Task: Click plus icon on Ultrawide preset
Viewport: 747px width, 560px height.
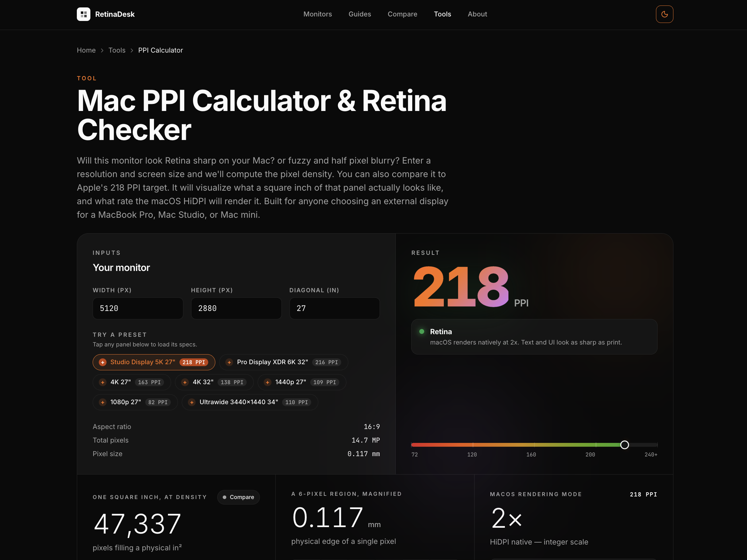Action: tap(192, 402)
